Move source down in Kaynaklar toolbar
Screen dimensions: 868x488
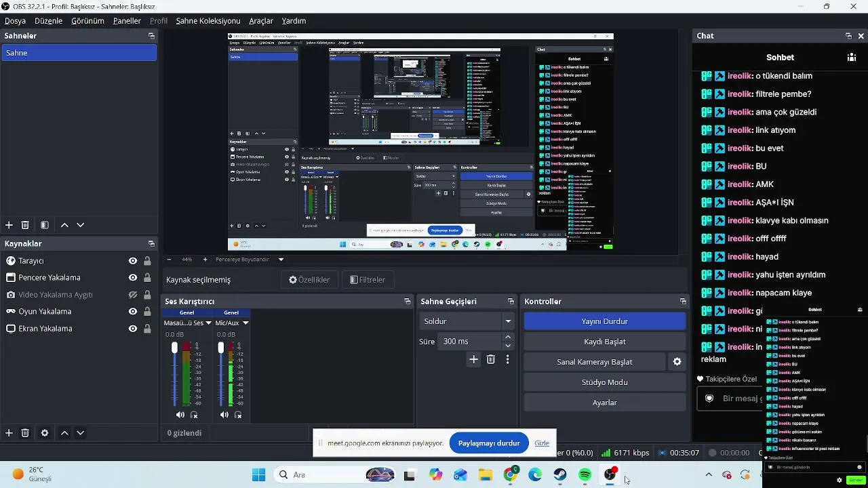click(80, 433)
